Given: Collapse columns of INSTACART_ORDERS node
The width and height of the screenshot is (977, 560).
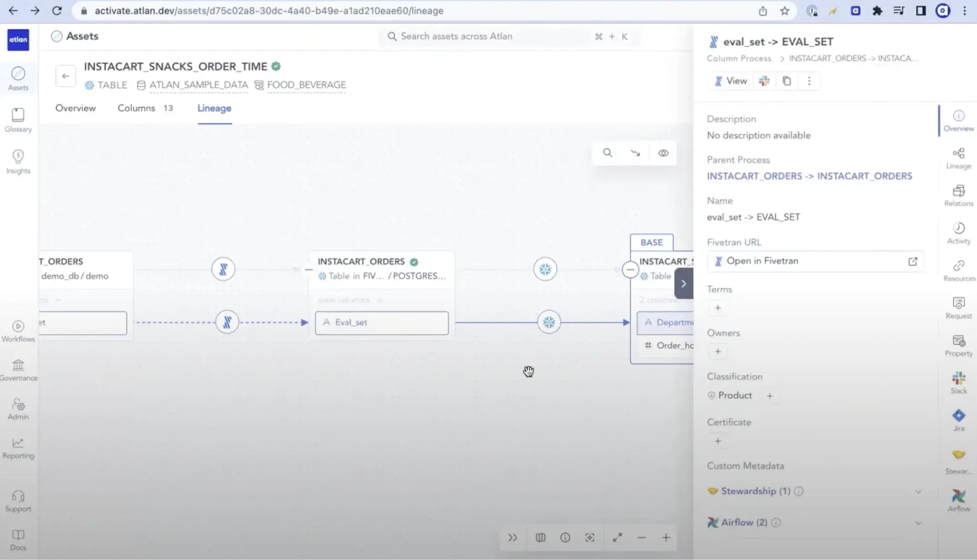Looking at the screenshot, I should pos(350,300).
